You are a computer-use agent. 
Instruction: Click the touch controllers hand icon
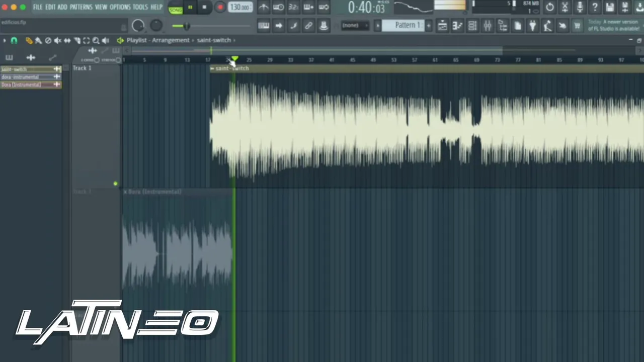(x=562, y=26)
